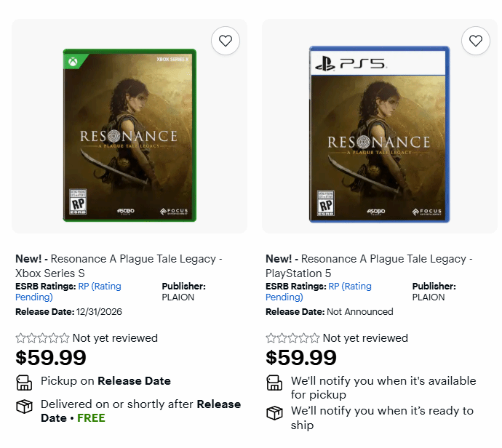The height and width of the screenshot is (448, 502).
Task: Click the "Pickup on Release Date" text
Action: coord(105,380)
